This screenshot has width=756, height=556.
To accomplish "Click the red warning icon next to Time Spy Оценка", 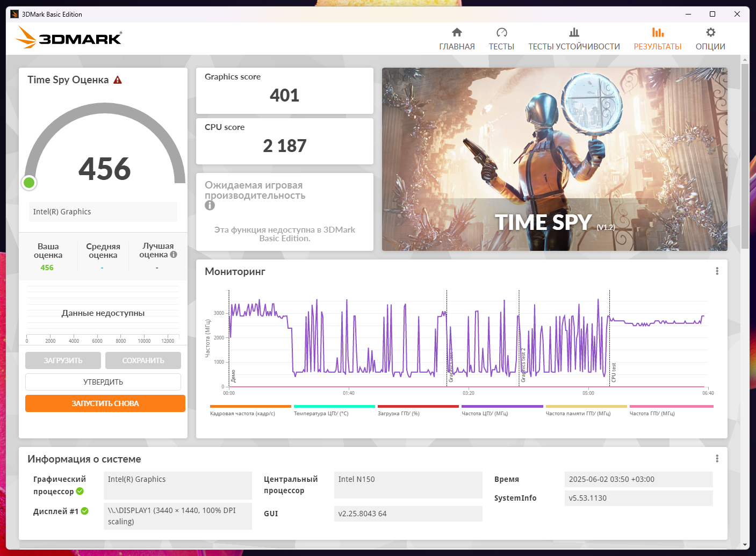I will 118,80.
